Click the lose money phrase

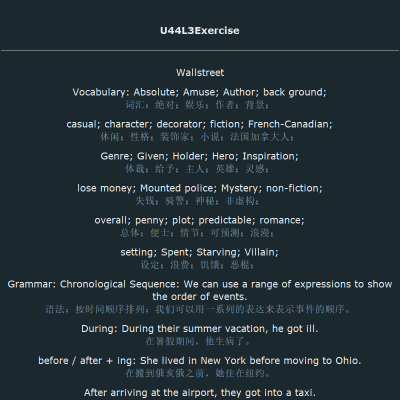105,188
